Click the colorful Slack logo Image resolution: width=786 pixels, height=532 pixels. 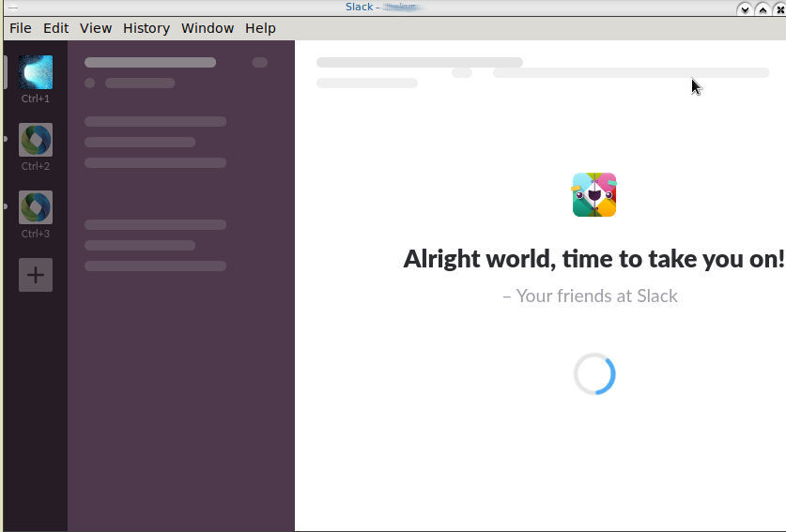click(x=594, y=194)
